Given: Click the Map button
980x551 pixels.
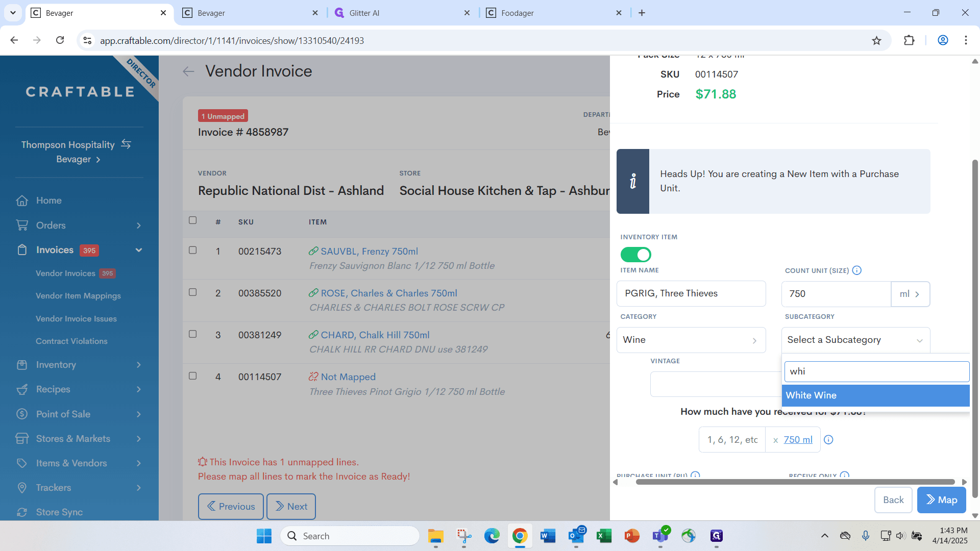Looking at the screenshot, I should 942,500.
